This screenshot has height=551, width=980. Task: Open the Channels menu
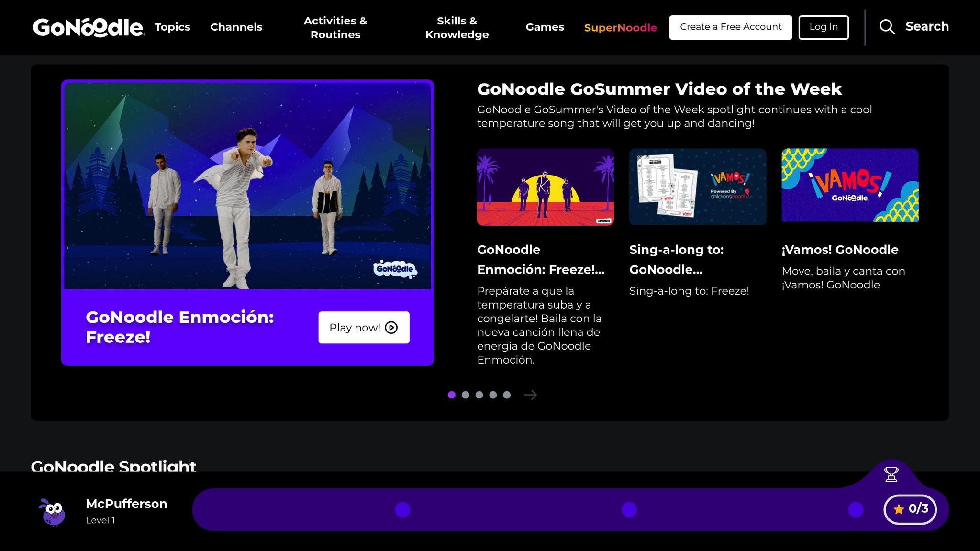pos(236,27)
